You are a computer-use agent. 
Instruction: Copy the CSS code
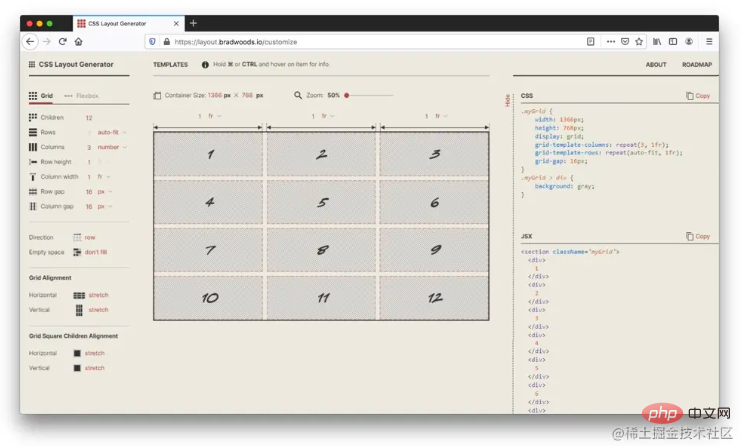[x=698, y=95]
